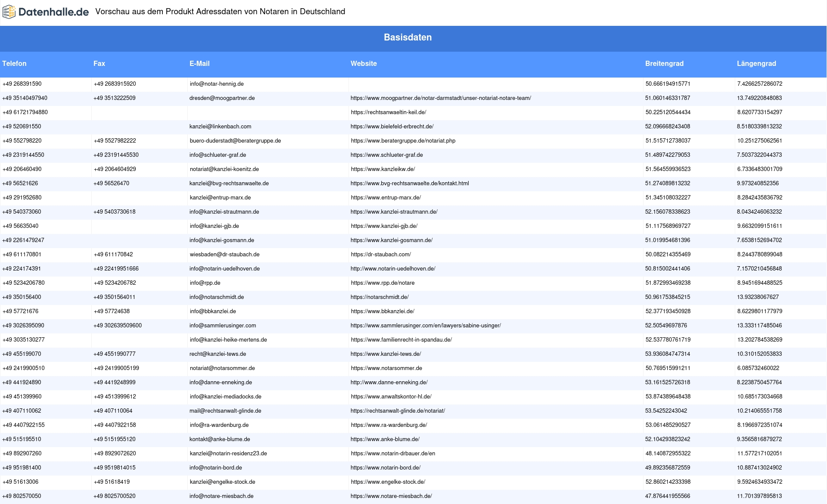Viewport: 827px width, 504px height.
Task: Select email kanzlei@notarin-residenz23.de
Action: click(x=228, y=454)
